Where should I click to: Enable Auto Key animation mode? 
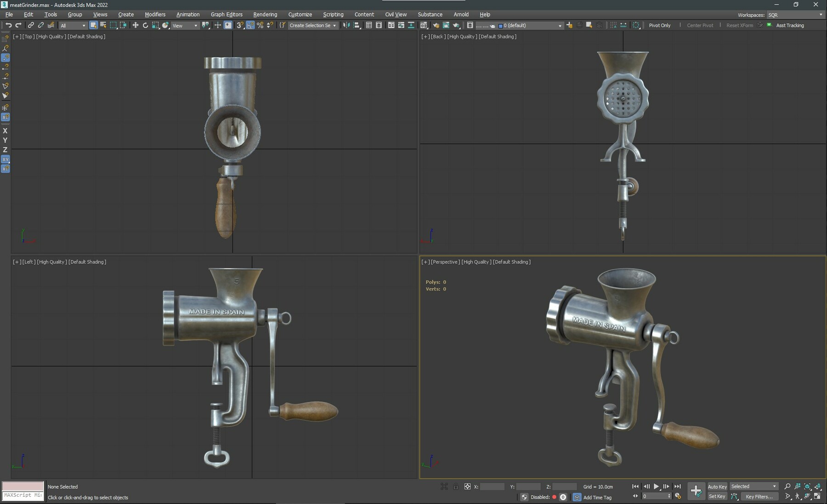[717, 486]
